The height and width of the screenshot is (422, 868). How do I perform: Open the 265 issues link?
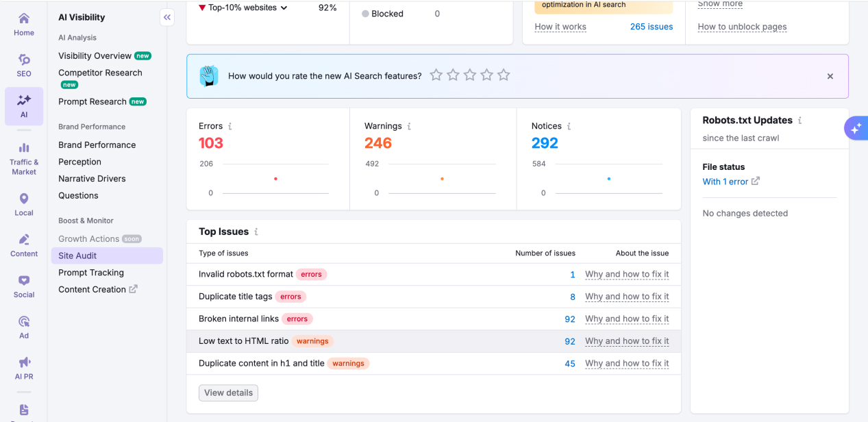pos(651,27)
